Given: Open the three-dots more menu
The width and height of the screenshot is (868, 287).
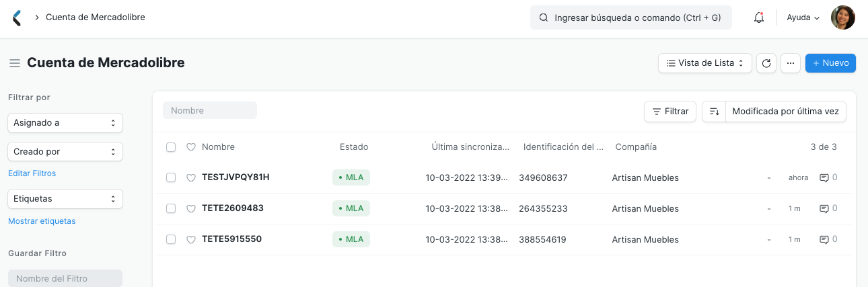Looking at the screenshot, I should tap(791, 63).
